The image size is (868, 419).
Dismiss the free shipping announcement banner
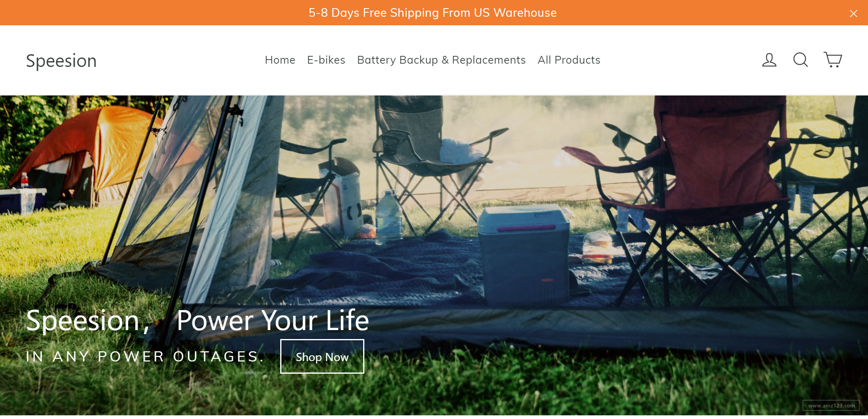coord(853,13)
